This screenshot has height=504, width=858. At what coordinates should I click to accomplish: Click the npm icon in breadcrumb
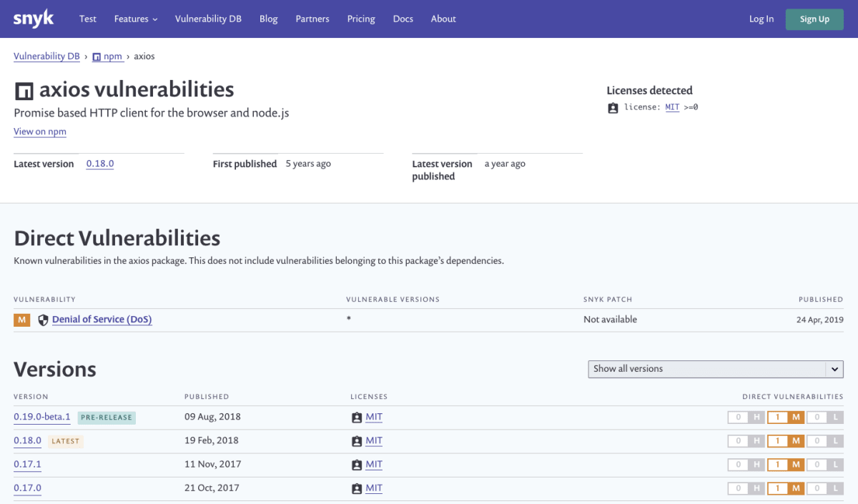[97, 56]
